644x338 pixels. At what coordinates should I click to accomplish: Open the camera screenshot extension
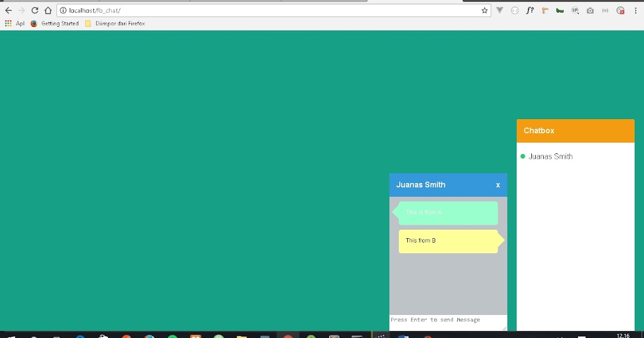pyautogui.click(x=590, y=10)
